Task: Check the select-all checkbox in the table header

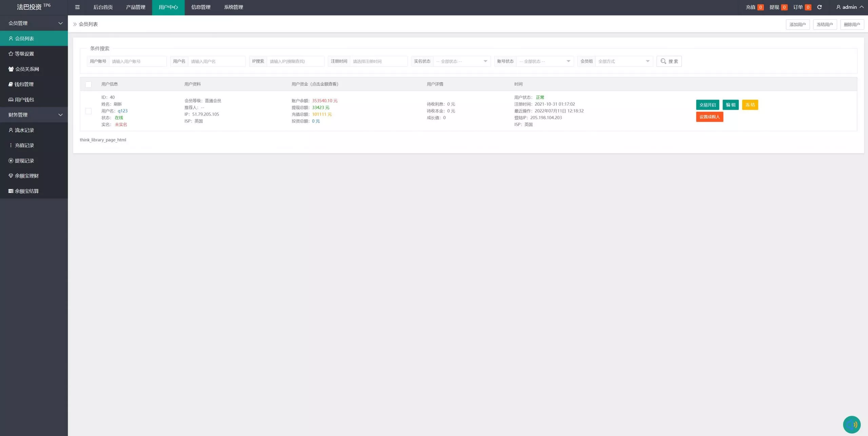Action: pos(88,84)
